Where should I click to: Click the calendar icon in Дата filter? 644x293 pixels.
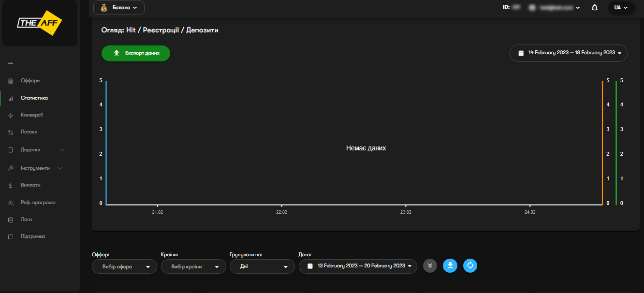click(x=310, y=266)
